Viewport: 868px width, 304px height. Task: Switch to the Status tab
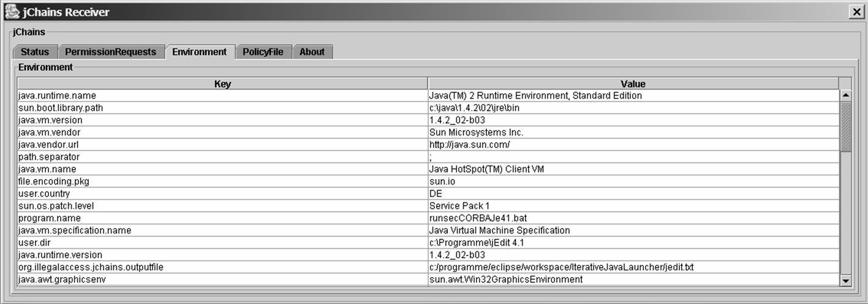click(35, 52)
